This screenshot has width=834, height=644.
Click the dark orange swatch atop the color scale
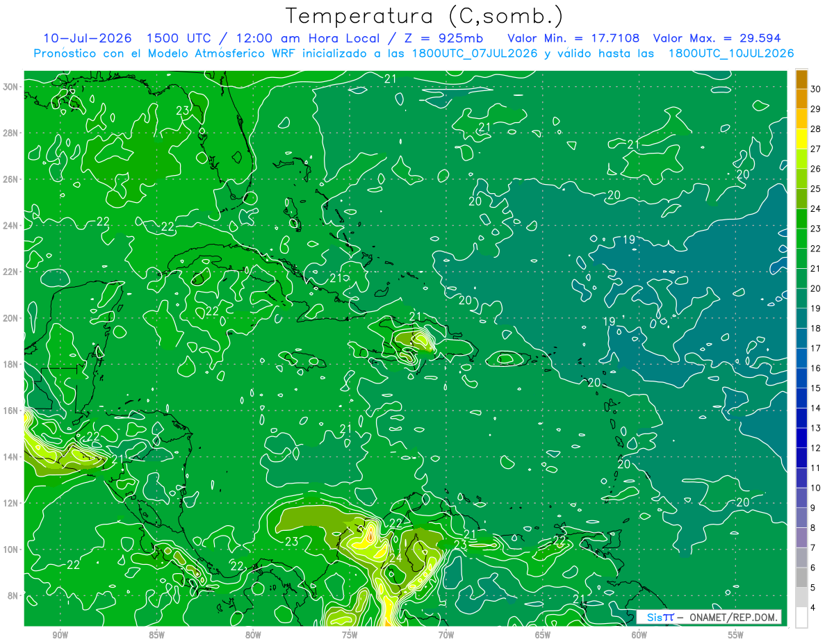[801, 79]
